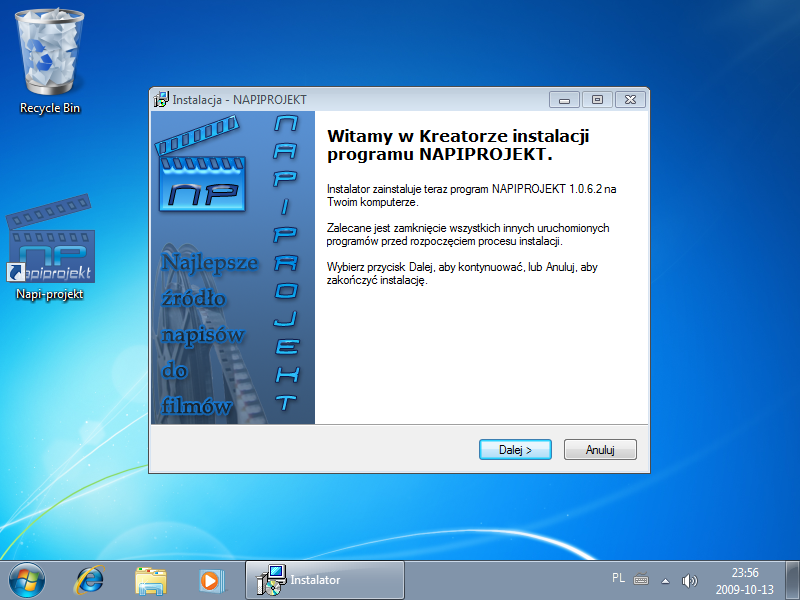Click the installer icon in the title bar

161,99
